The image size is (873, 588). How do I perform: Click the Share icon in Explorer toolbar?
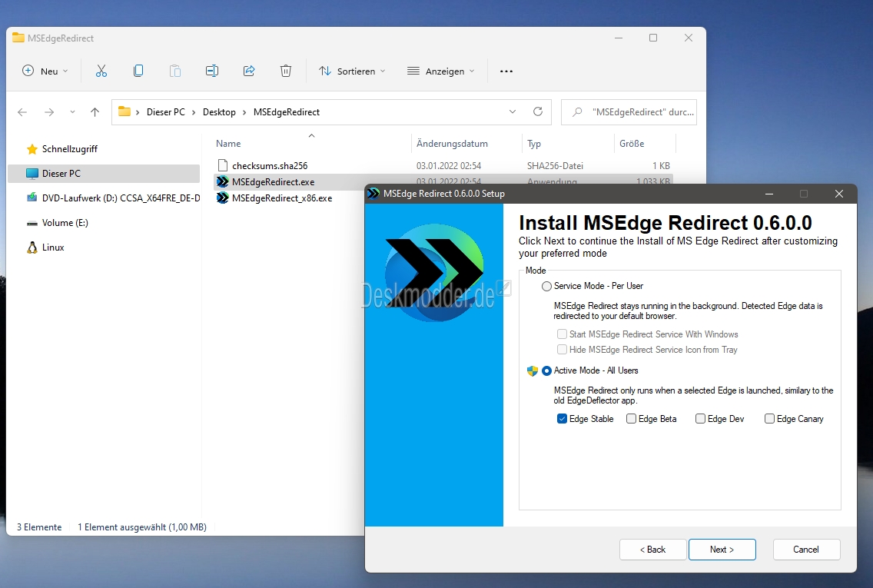249,71
